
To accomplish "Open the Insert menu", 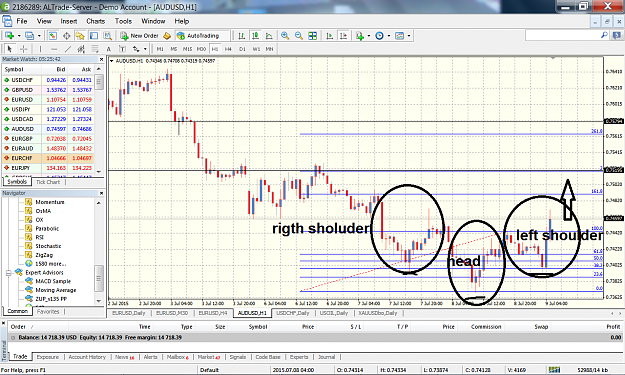I will point(69,21).
